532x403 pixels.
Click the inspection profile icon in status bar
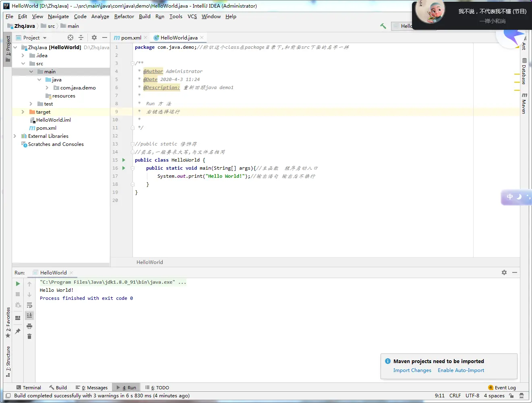tap(522, 396)
